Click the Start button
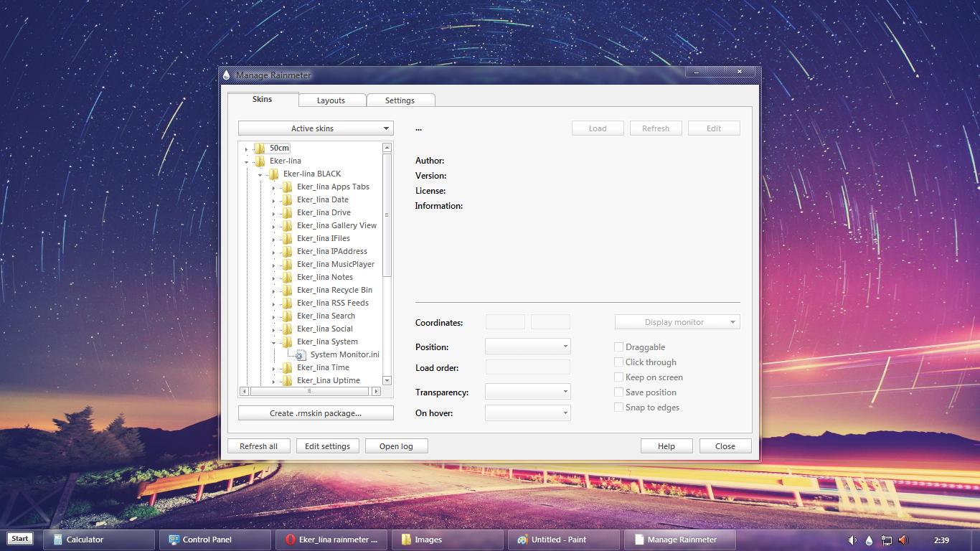The width and height of the screenshot is (980, 551). click(20, 539)
